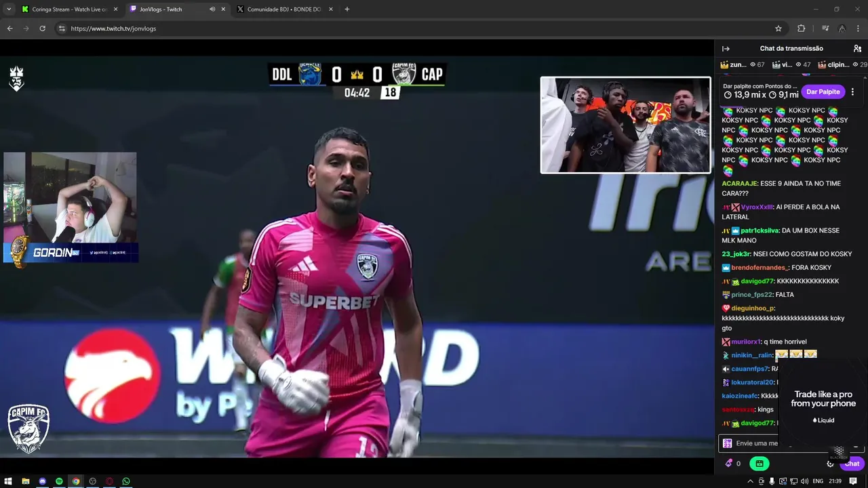
Task: Open the browser extensions puzzle icon
Action: click(x=801, y=28)
